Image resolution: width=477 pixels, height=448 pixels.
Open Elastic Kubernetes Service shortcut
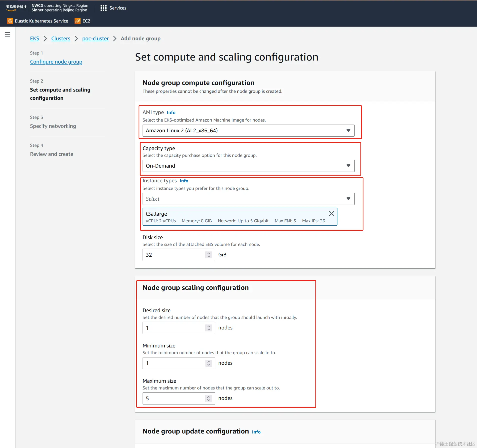[38, 21]
